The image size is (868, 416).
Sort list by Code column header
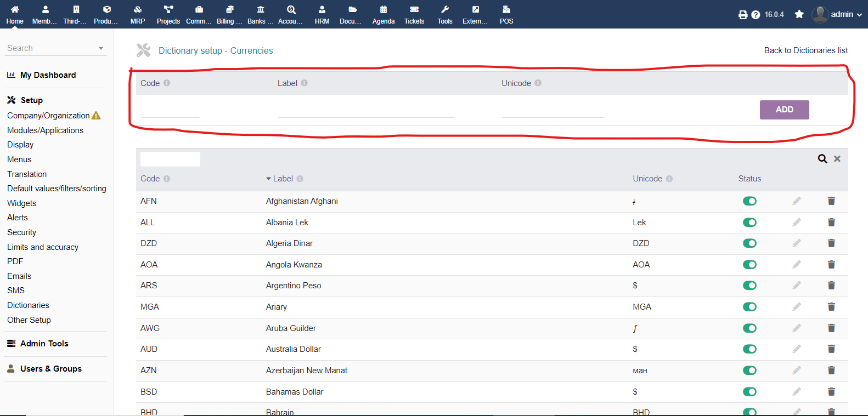[x=150, y=179]
